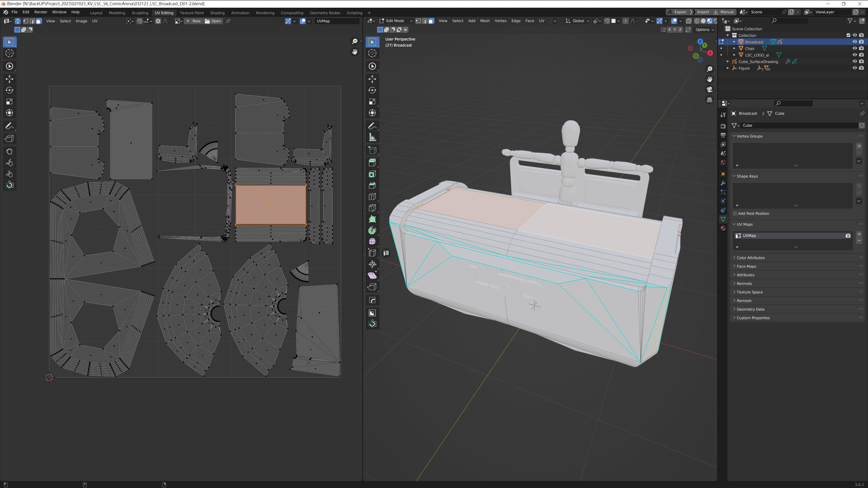This screenshot has height=488, width=868.
Task: Switch to the Texture Paint workspace tab
Action: 191,13
